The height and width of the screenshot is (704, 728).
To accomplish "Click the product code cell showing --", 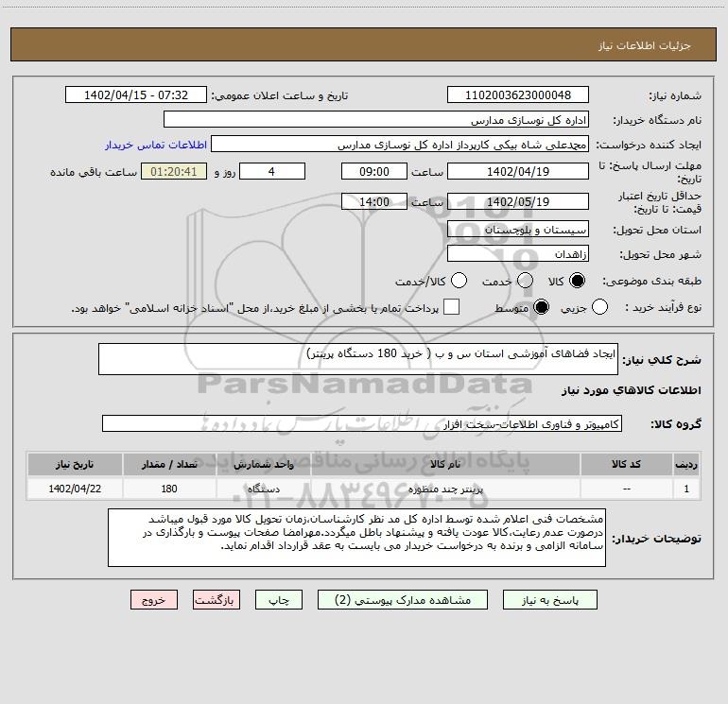I will [x=626, y=489].
